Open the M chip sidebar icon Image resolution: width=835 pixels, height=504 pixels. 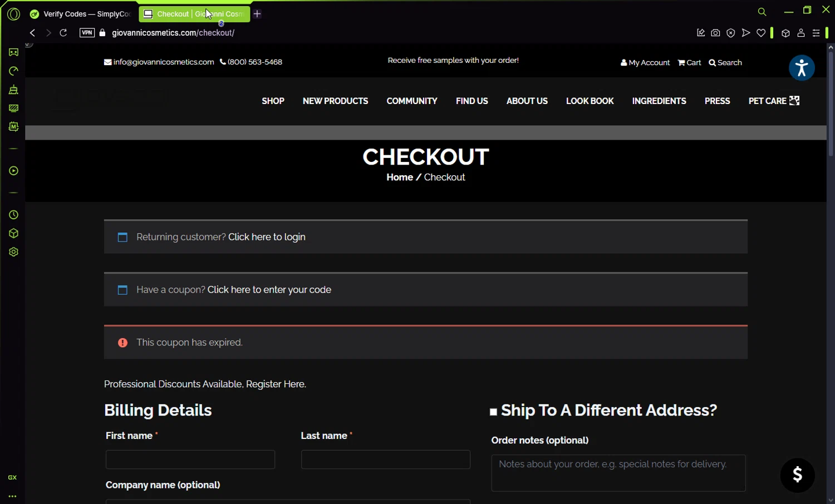[13, 127]
